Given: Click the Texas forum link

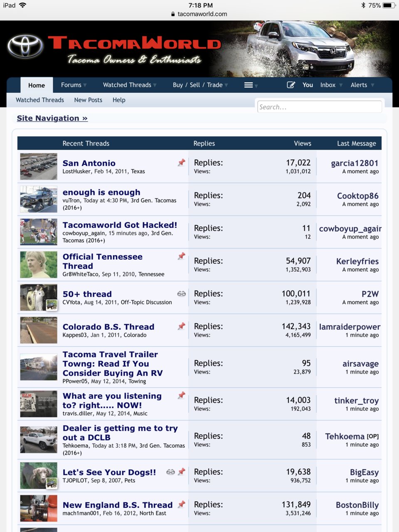Looking at the screenshot, I should point(138,171).
